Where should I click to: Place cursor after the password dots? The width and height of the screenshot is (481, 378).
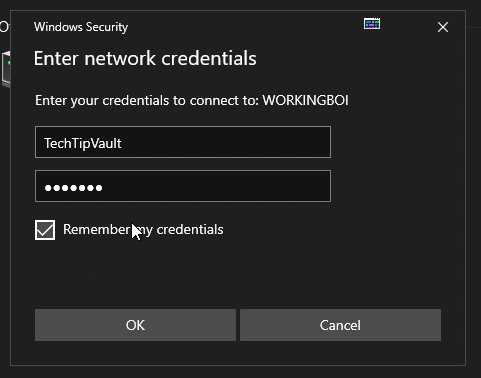pyautogui.click(x=107, y=188)
